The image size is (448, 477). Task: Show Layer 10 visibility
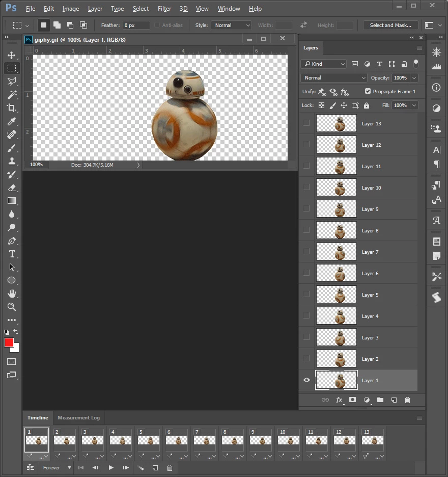point(306,187)
